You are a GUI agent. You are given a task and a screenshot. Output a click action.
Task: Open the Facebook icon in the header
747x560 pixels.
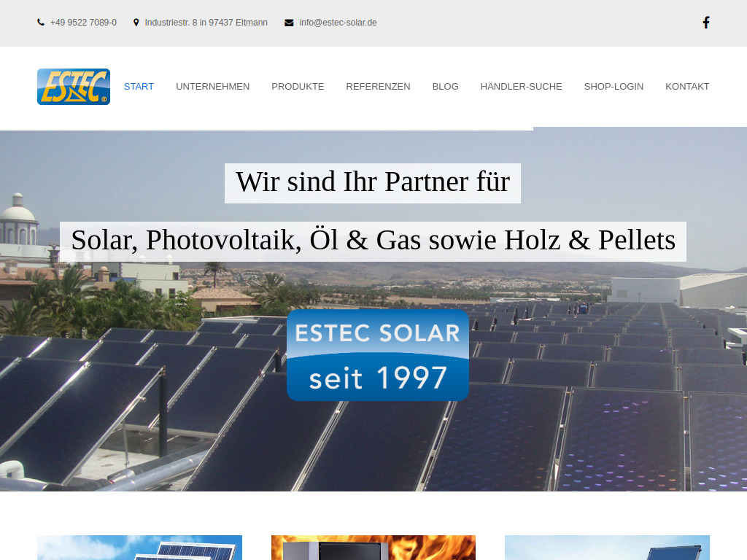coord(706,22)
